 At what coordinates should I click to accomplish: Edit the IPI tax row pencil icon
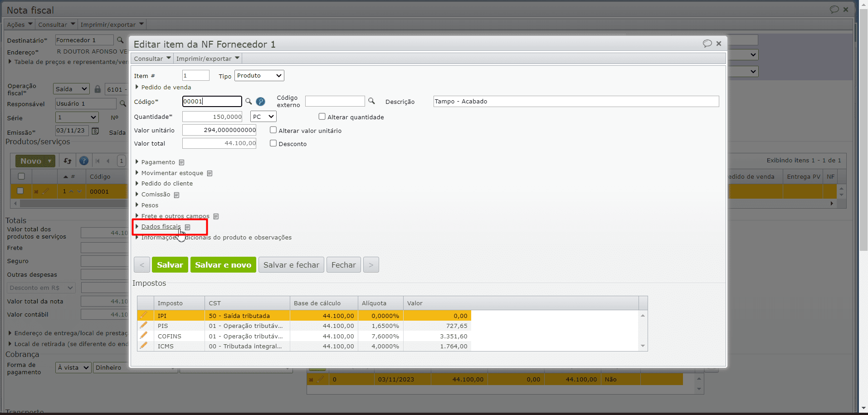pos(144,315)
